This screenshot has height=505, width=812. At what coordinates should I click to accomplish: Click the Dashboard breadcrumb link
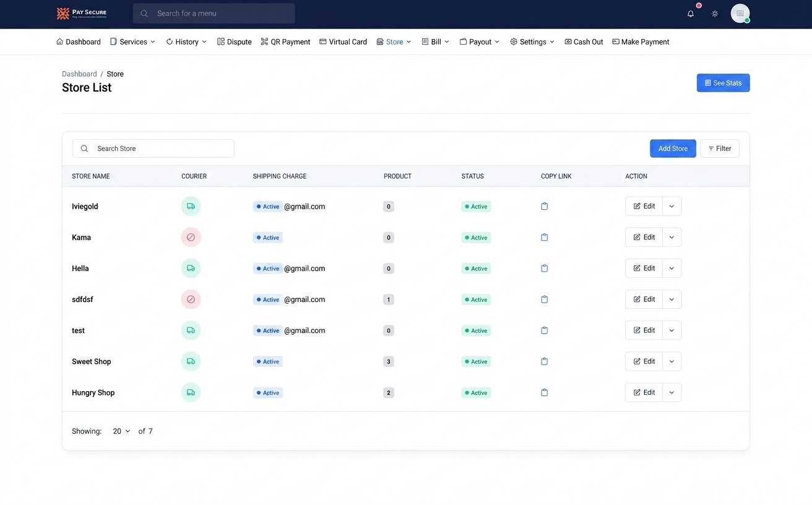click(x=79, y=74)
